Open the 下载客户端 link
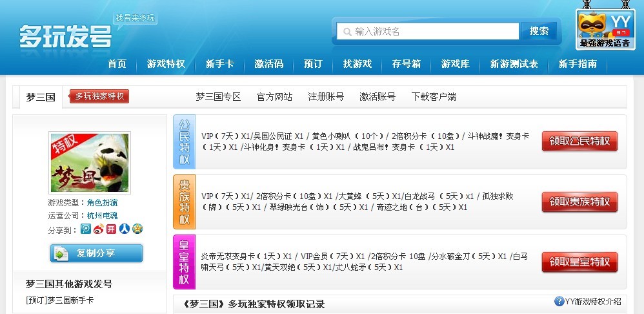Viewport: 644px width, 314px height. coord(434,97)
